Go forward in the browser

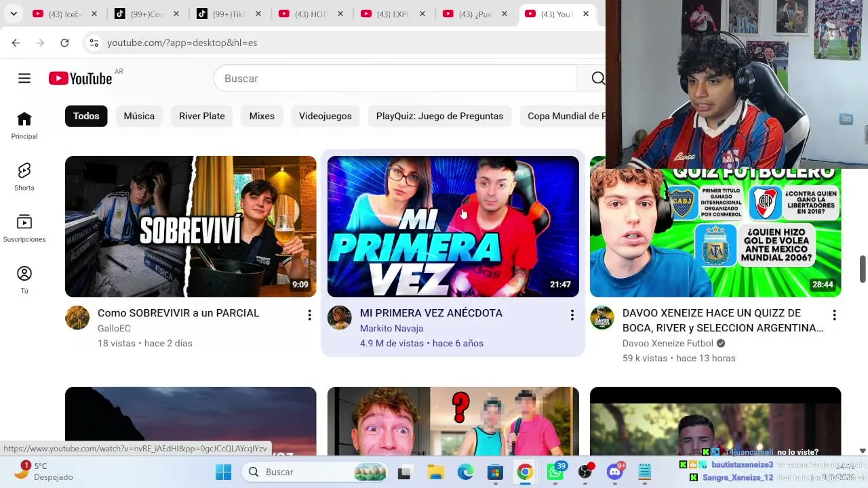(40, 43)
